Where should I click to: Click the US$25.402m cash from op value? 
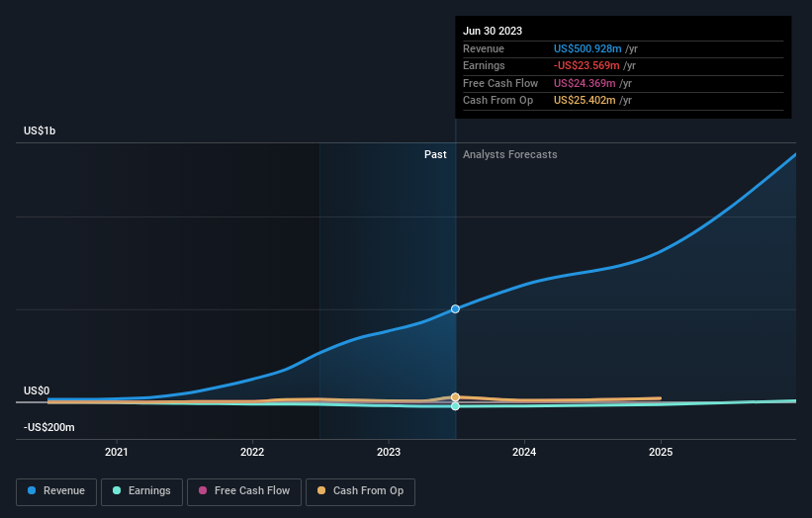coord(585,101)
